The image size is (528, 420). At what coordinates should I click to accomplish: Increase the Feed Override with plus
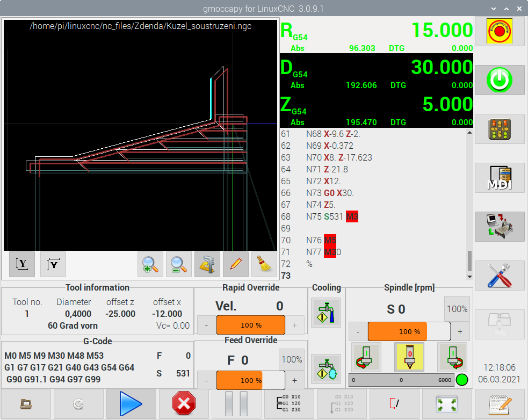[294, 380]
